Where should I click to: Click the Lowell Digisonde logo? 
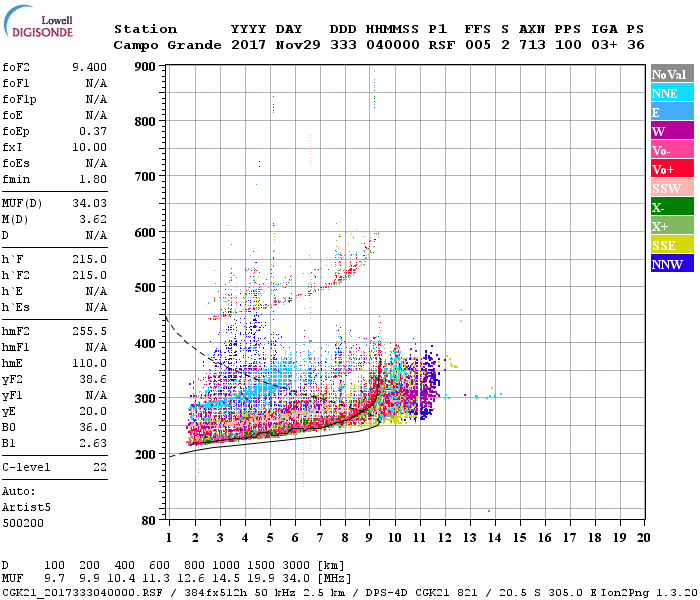point(38,22)
